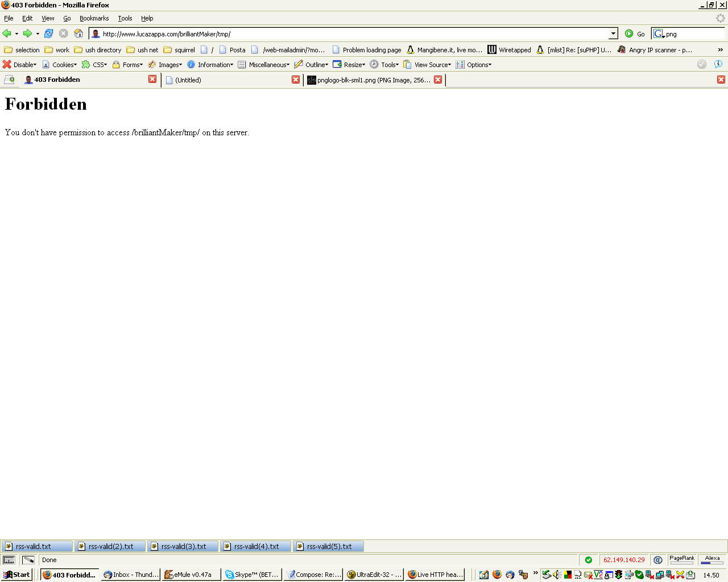The height and width of the screenshot is (582, 728).
Task: Switch to the (Untitled) tab
Action: point(227,80)
